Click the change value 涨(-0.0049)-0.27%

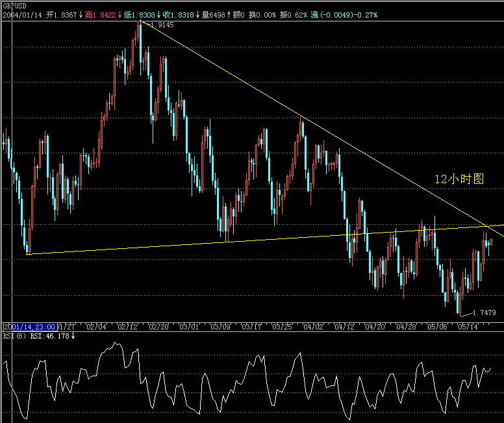click(x=344, y=15)
